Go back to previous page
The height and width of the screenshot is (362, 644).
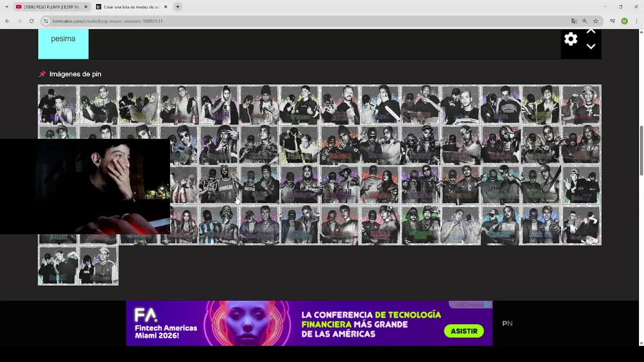(7, 21)
